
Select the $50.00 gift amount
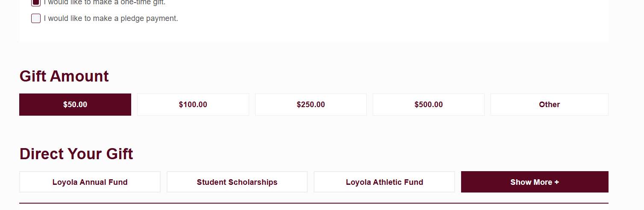coord(75,105)
